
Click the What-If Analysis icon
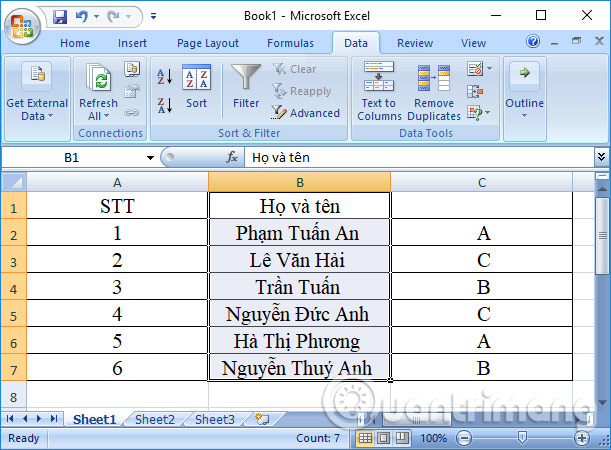pyautogui.click(x=475, y=113)
